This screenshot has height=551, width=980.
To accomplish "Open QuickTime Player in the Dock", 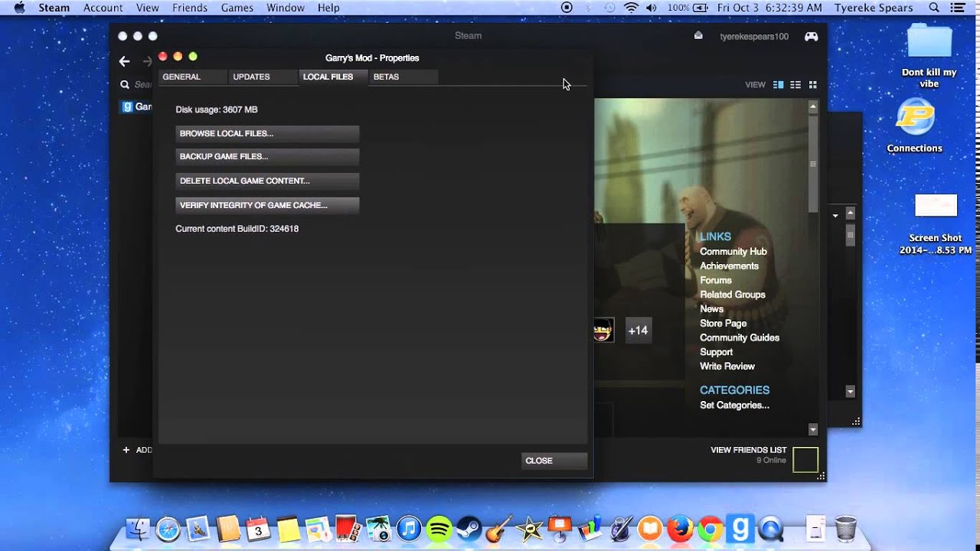I will 771,529.
